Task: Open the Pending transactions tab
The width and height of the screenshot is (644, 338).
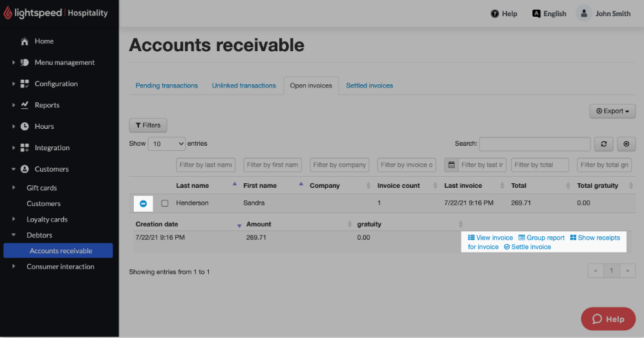Action: pos(167,85)
